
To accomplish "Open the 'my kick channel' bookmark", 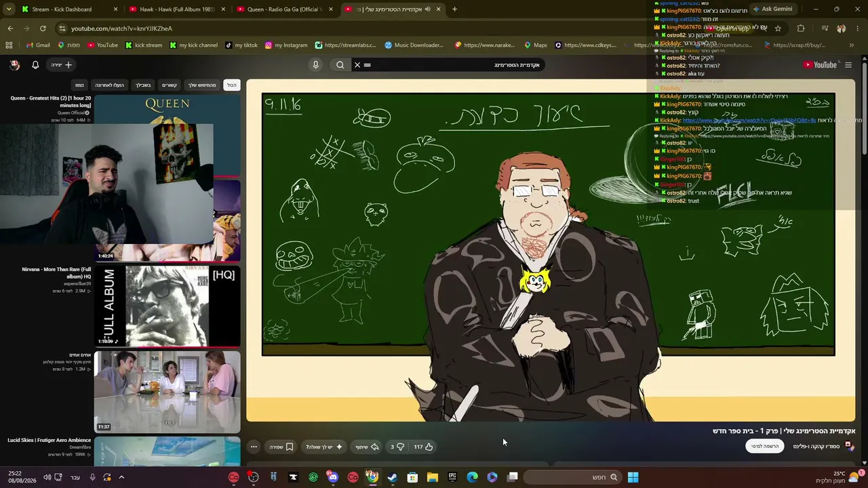I will coord(193,45).
